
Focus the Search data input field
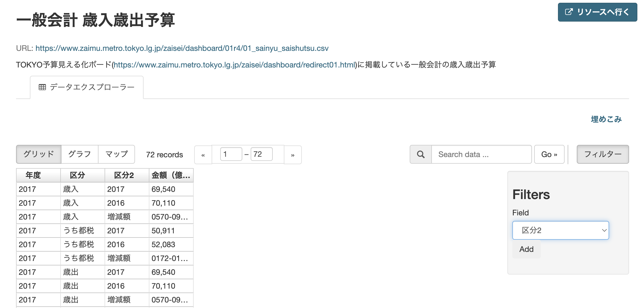click(x=481, y=154)
